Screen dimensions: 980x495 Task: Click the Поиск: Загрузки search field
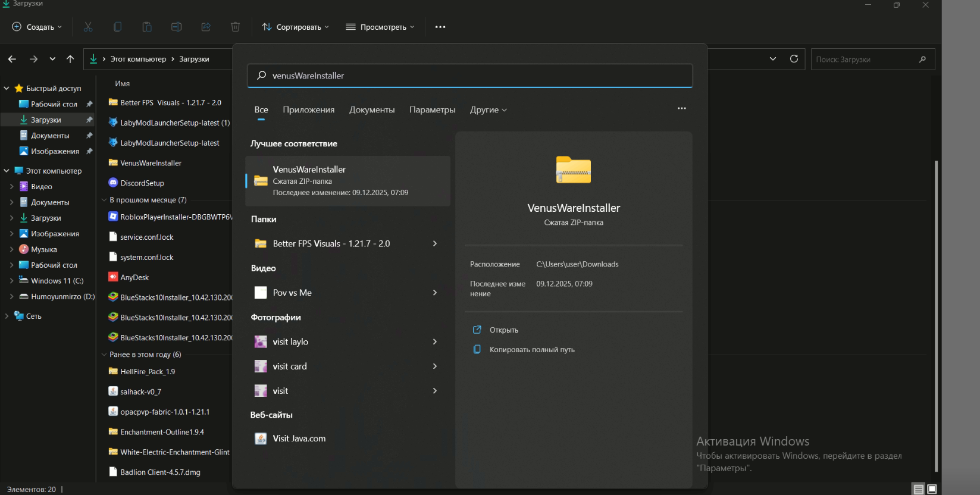[x=866, y=59]
